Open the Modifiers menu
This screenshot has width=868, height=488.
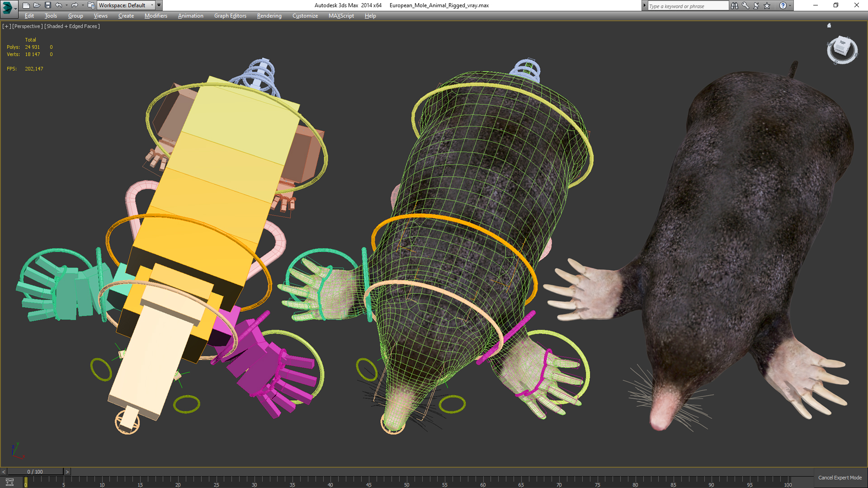(x=156, y=16)
